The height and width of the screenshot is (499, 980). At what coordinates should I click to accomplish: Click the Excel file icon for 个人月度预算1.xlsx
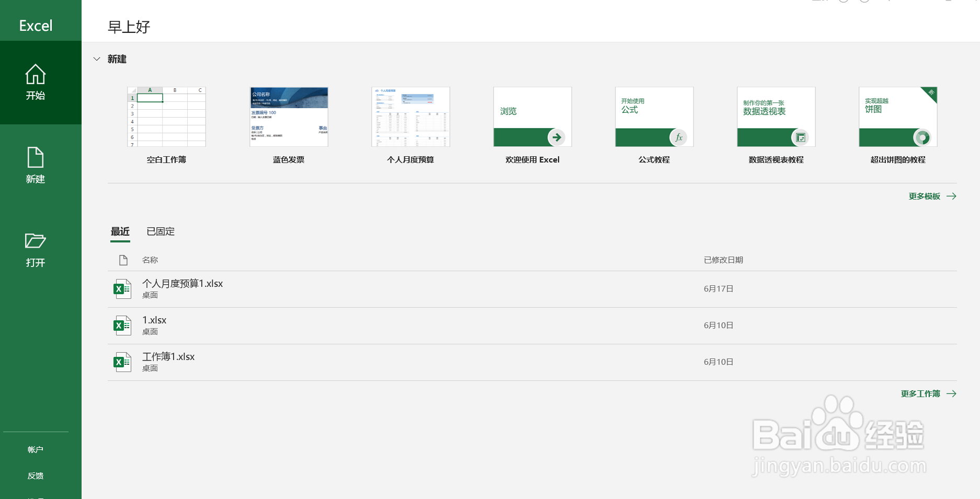122,288
